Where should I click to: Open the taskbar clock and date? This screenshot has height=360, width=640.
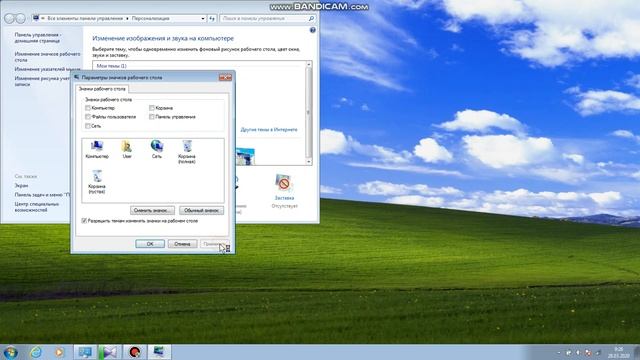click(x=619, y=352)
